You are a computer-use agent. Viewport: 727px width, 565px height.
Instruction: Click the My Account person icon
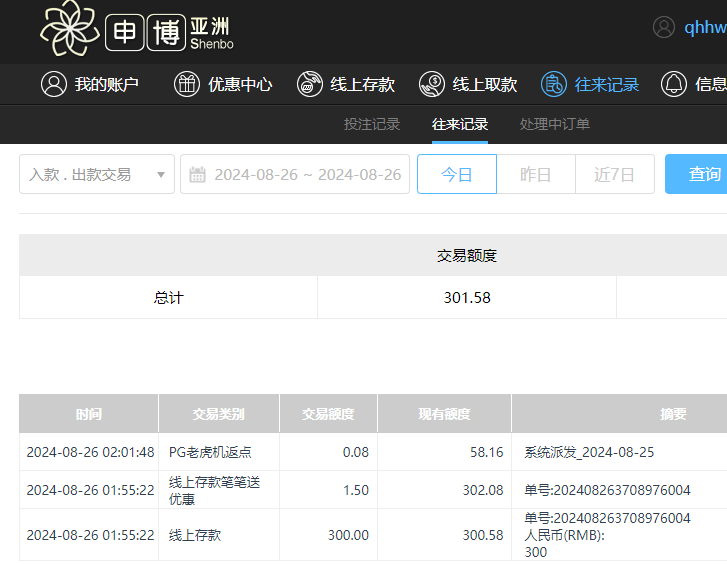click(53, 84)
